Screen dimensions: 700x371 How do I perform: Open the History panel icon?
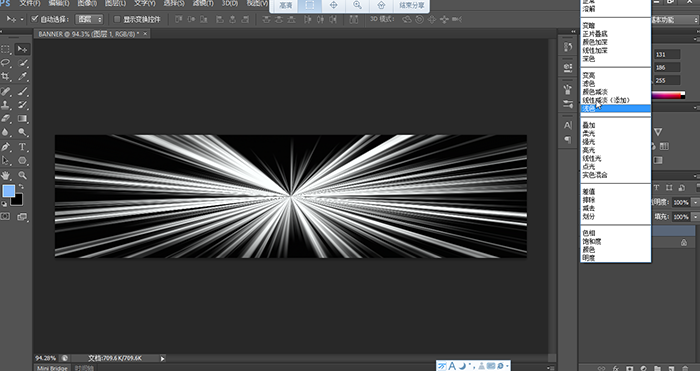tap(568, 47)
